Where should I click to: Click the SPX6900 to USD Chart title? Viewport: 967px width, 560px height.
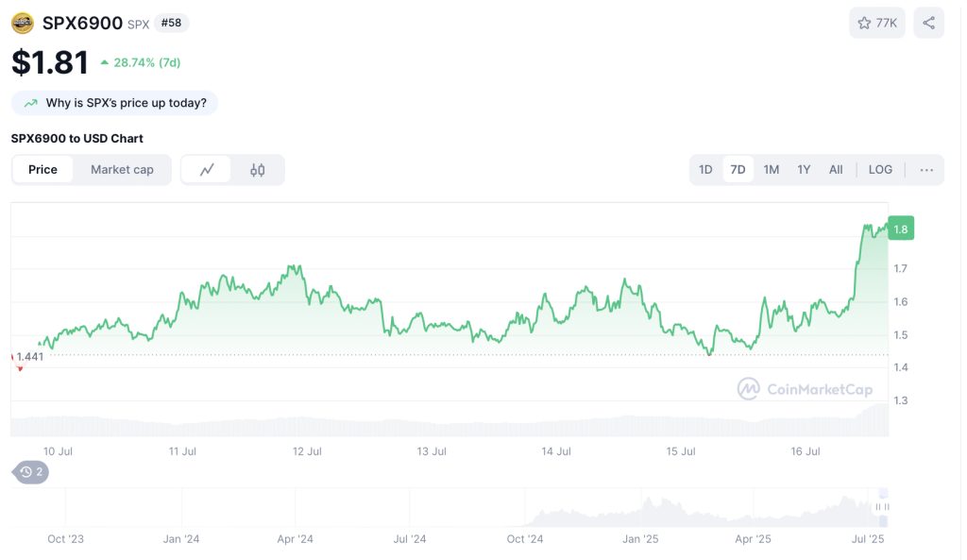[77, 138]
